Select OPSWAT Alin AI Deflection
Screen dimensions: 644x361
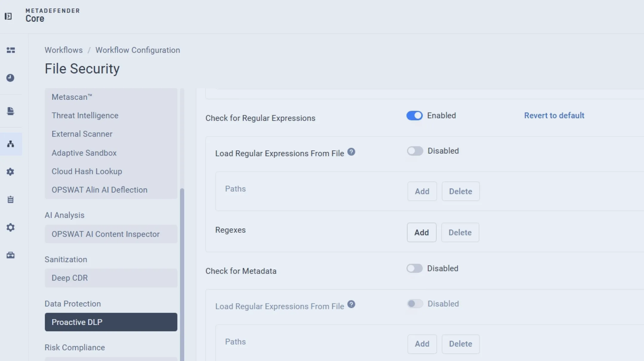tap(111, 190)
